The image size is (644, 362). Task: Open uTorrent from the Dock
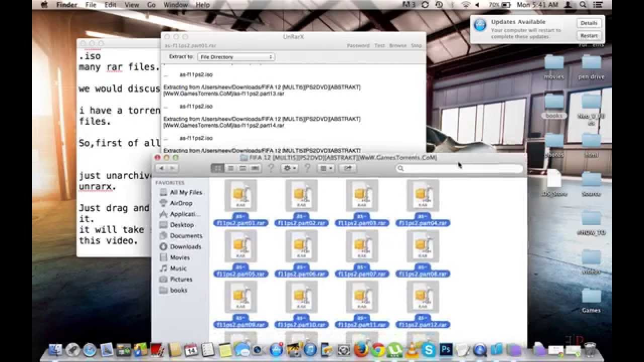point(395,349)
